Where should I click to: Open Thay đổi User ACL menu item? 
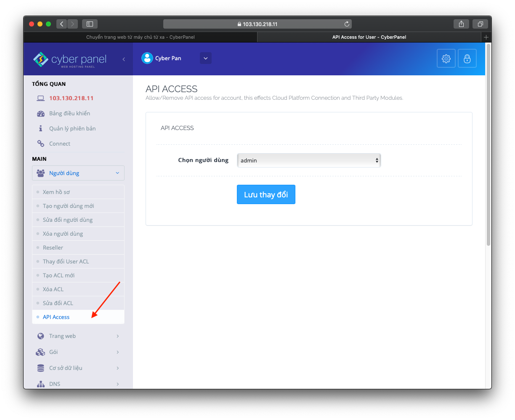[78, 261]
